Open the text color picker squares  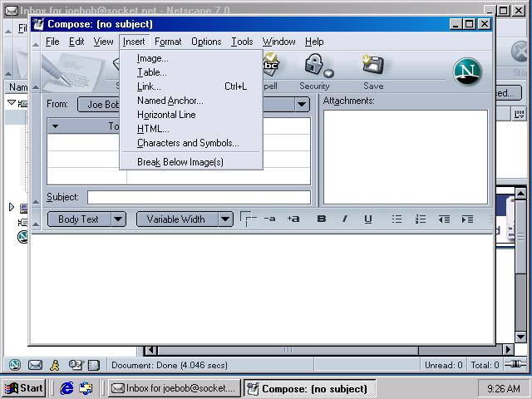(248, 219)
